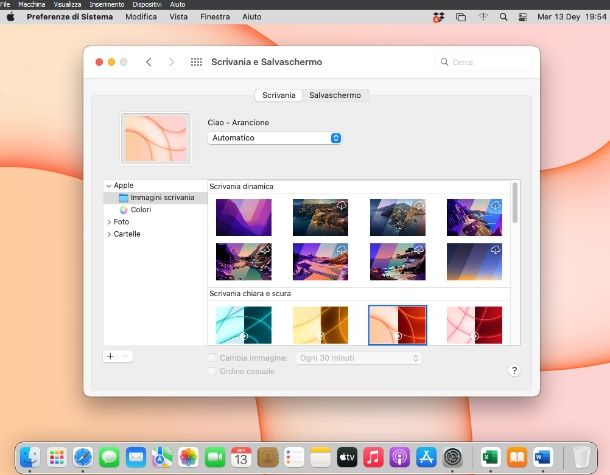Expand the Foto sidebar group
This screenshot has height=475, width=610.
(109, 222)
